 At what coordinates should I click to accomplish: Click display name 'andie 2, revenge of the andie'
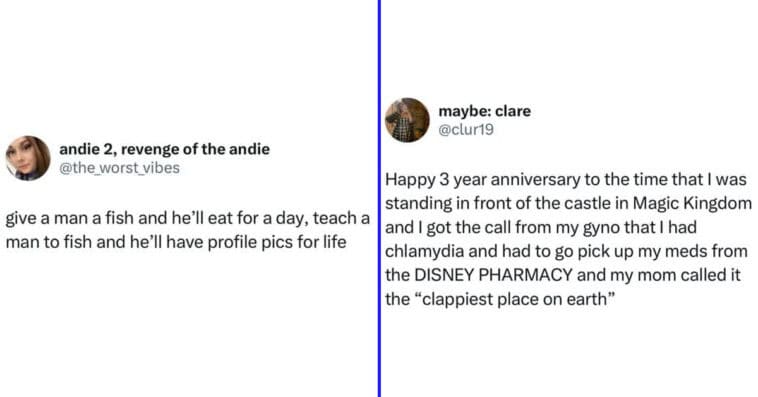[x=164, y=149]
